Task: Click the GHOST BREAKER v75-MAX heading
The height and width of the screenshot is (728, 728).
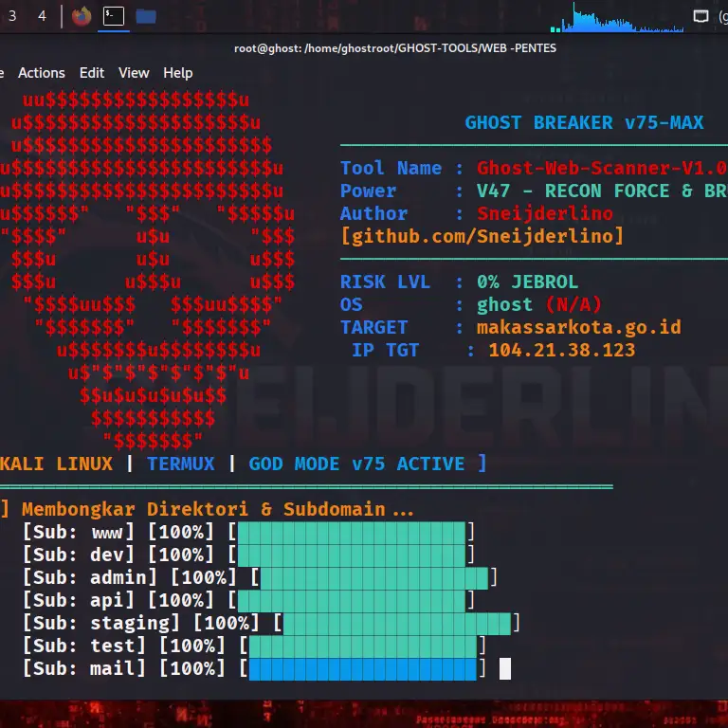Action: click(584, 122)
